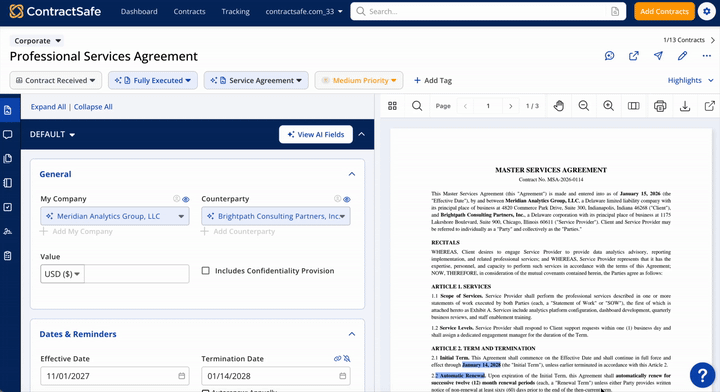Viewport: 720px width, 392px height.
Task: Open the Medium Priority dropdown
Action: [359, 80]
